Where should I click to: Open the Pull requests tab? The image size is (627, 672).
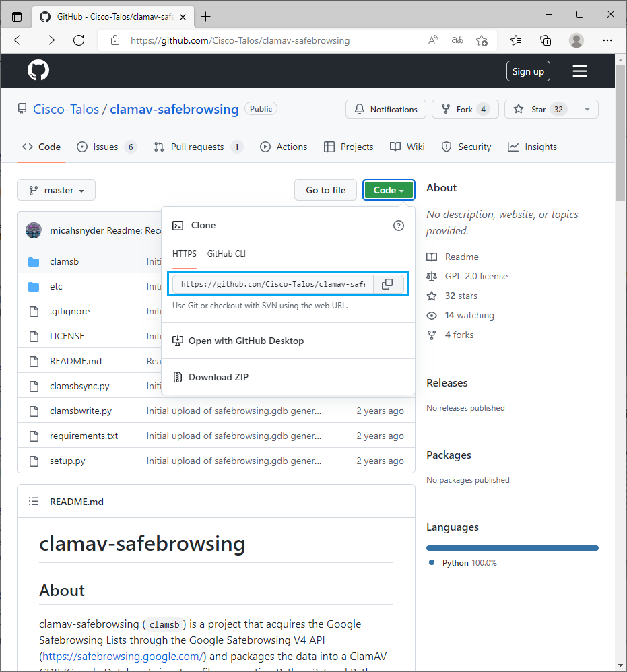[x=199, y=147]
